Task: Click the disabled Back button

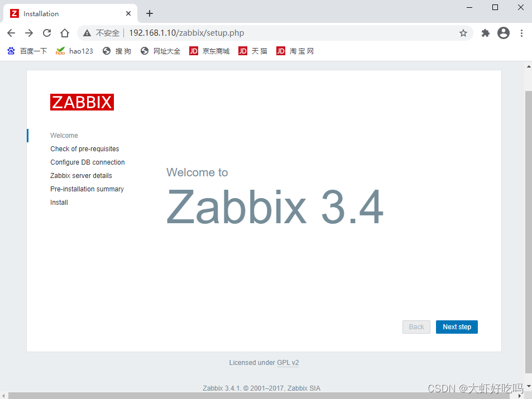Action: [416, 327]
